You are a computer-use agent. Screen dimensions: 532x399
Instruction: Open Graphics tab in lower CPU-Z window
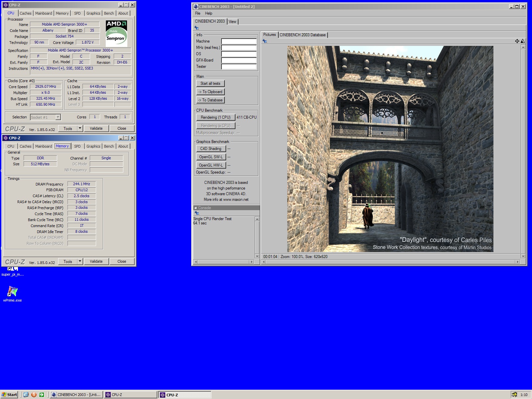[93, 146]
